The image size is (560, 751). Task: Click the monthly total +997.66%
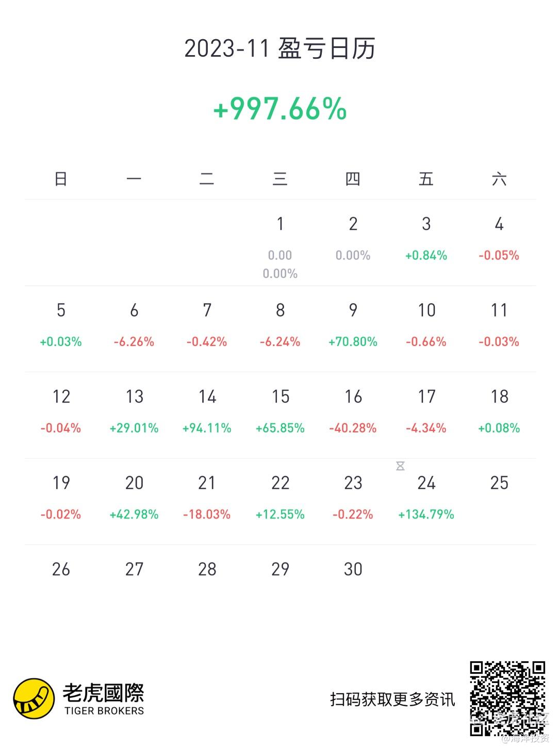[x=280, y=109]
